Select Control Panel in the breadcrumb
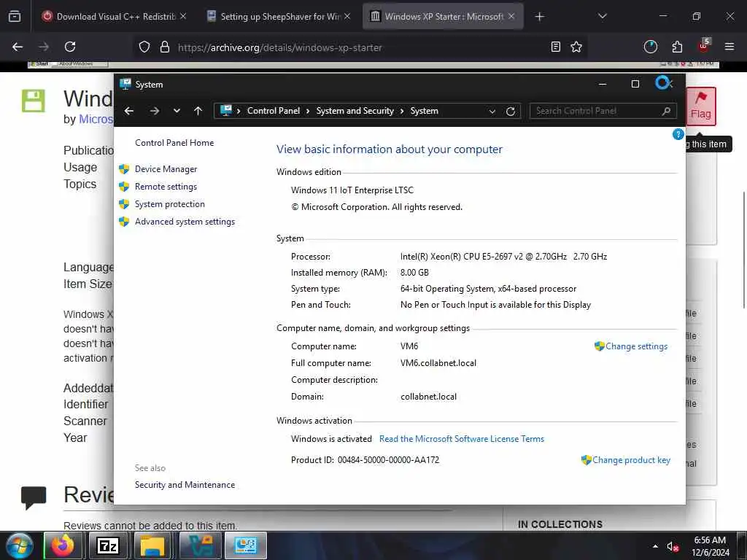Viewport: 747px width, 560px height. tap(274, 111)
